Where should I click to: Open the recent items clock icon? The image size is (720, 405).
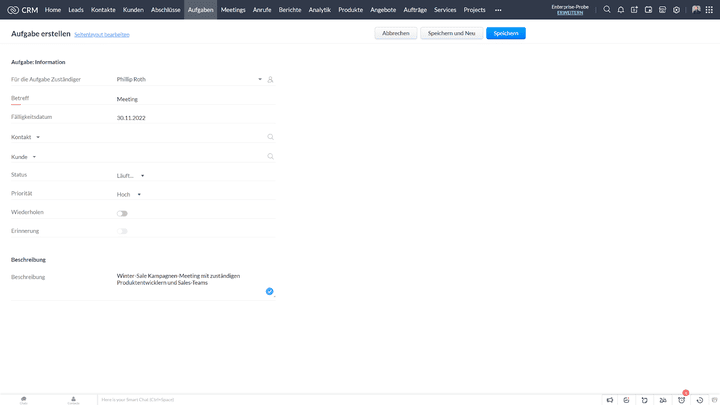[700, 400]
